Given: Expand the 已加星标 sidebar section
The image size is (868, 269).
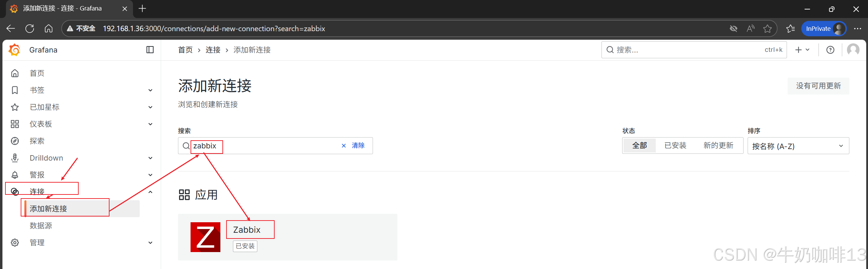Looking at the screenshot, I should click(151, 107).
